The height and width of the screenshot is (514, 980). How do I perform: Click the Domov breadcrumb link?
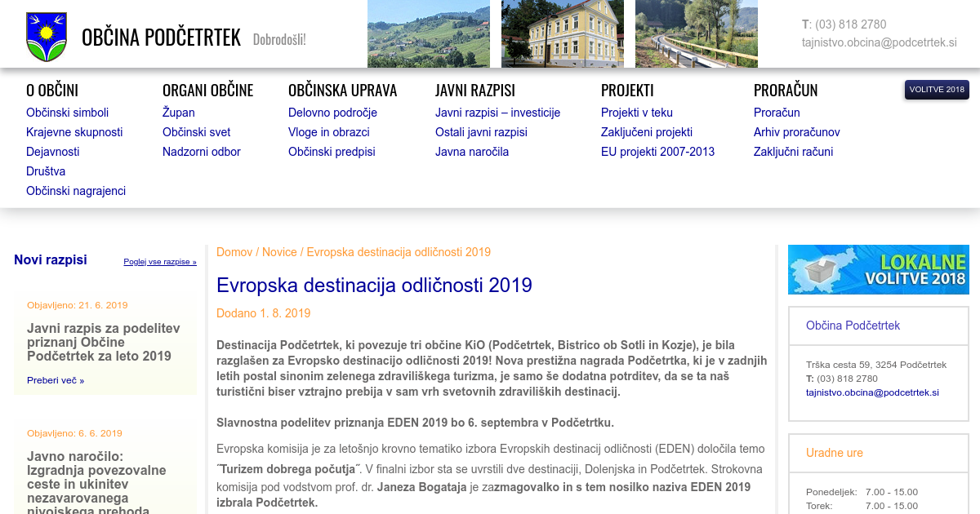pyautogui.click(x=234, y=252)
